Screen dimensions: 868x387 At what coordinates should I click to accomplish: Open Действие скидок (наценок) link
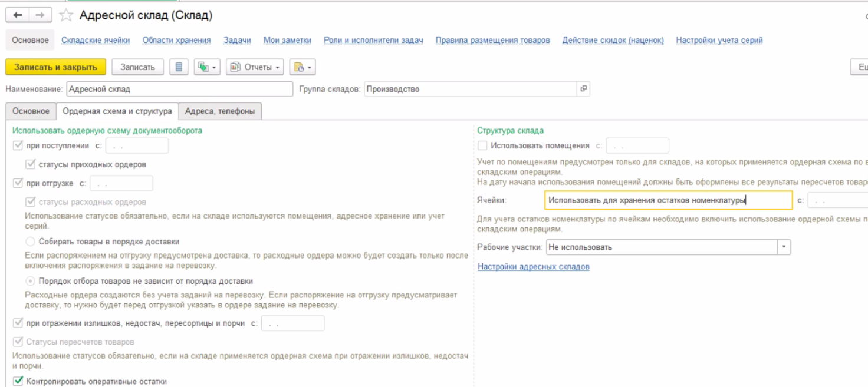[613, 40]
